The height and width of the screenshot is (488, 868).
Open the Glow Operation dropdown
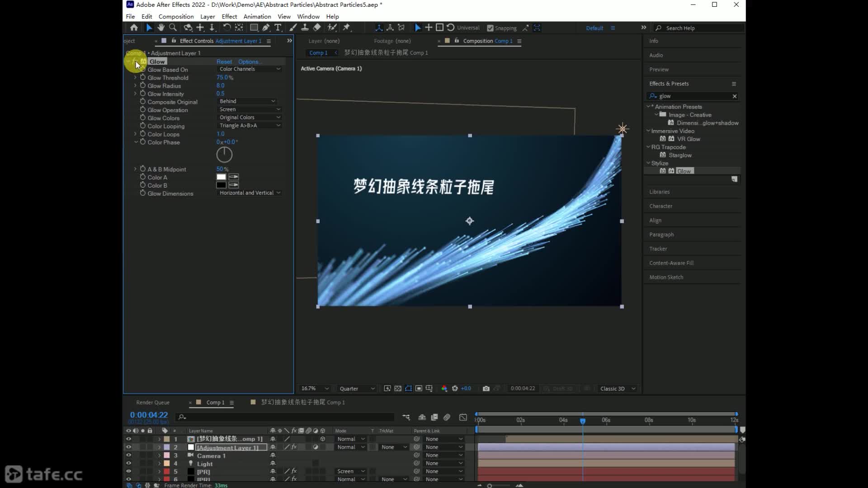tap(250, 109)
